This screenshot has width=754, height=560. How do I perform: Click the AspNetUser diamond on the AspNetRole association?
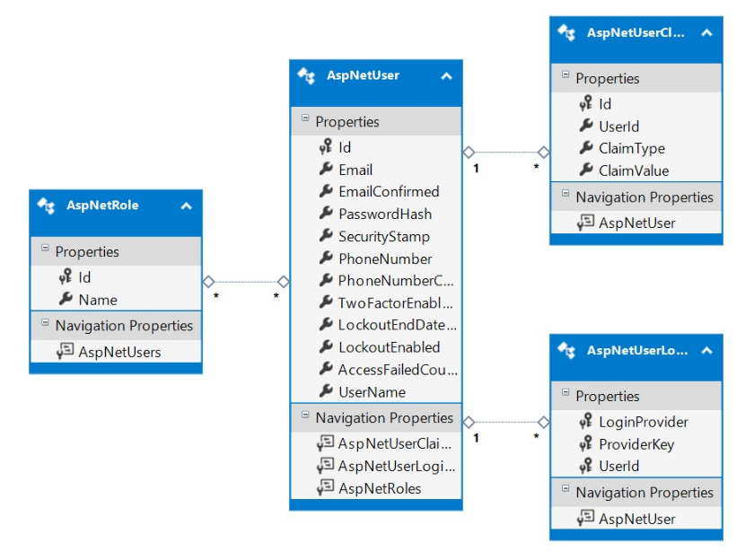click(284, 282)
